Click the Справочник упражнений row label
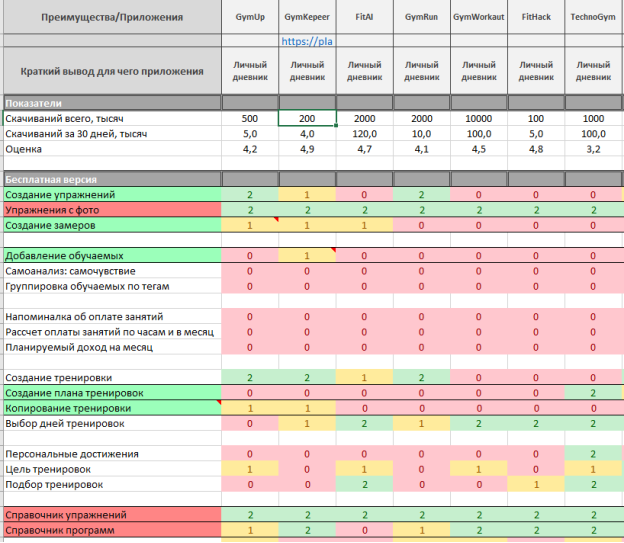Image resolution: width=624 pixels, height=543 pixels. (x=112, y=515)
